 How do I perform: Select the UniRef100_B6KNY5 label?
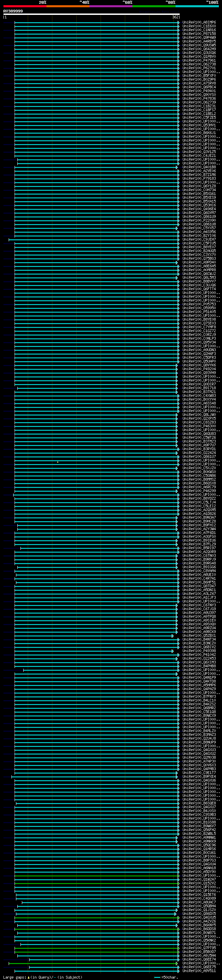(199, 925)
